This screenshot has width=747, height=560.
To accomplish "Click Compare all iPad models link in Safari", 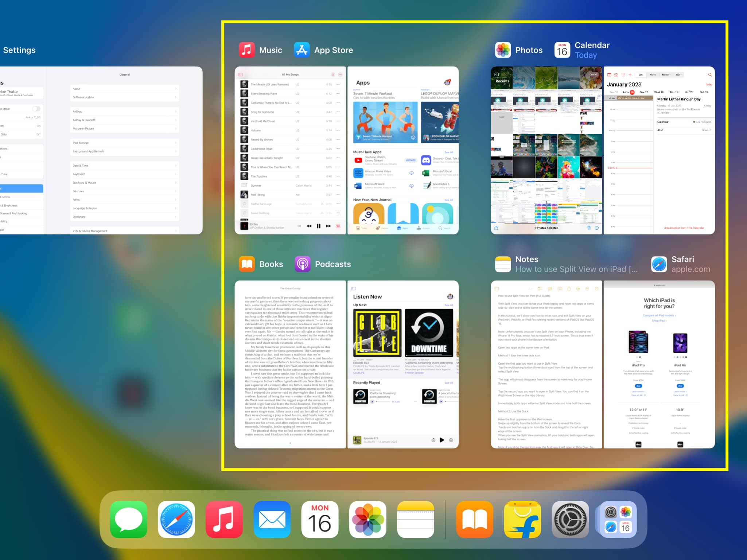I will point(659,315).
